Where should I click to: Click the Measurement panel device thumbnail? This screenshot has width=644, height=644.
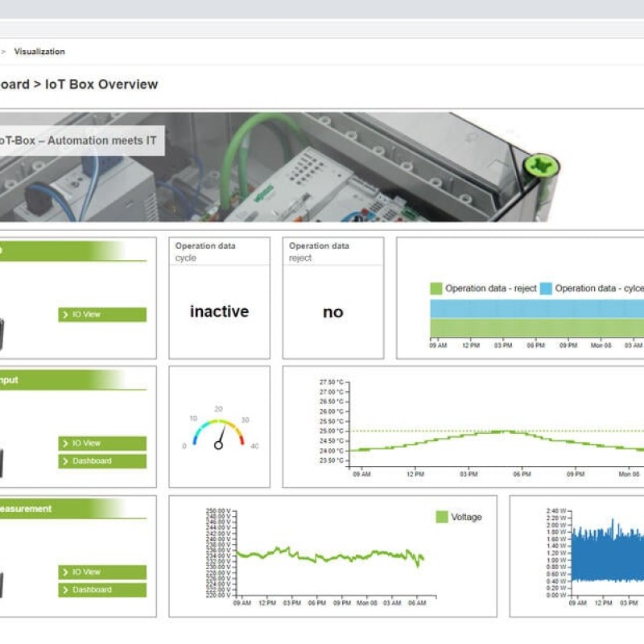pos(3,584)
